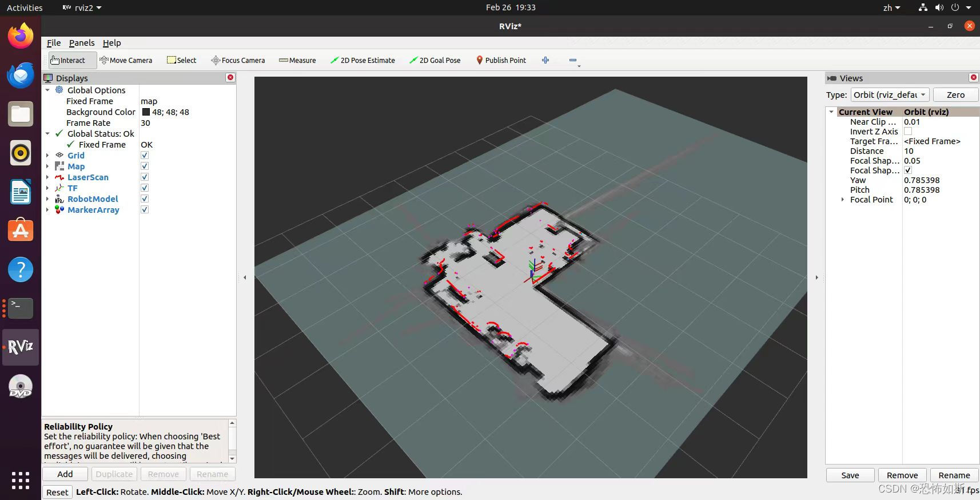980x500 pixels.
Task: Open the rviz2 application menu
Action: 82,7
